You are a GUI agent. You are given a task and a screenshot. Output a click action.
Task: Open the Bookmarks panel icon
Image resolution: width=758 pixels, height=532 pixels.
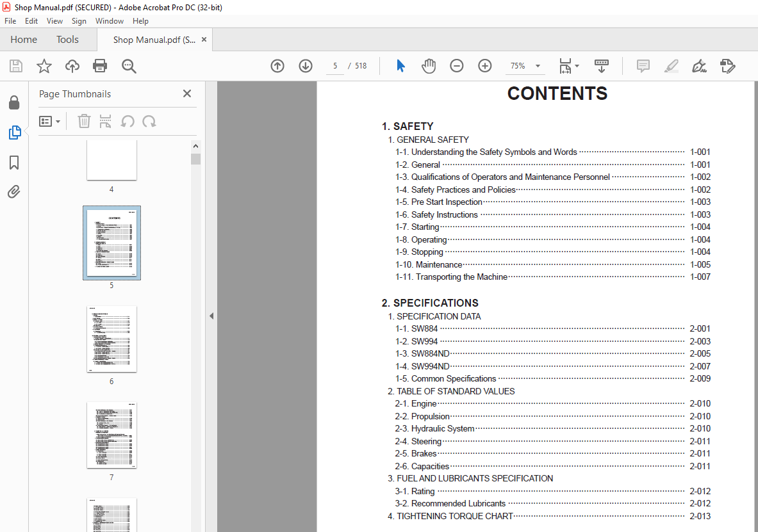coord(14,163)
